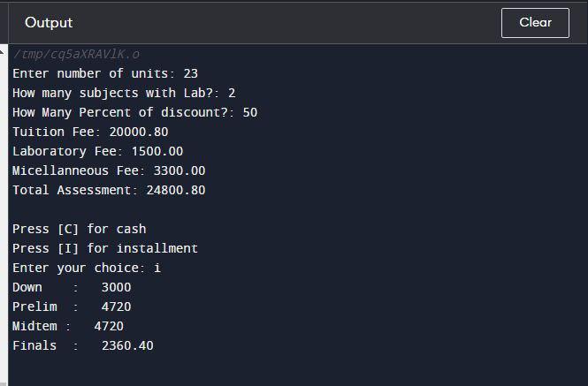Click the 'How many subjects with Lab?: 2' line
The image size is (588, 386).
pyautogui.click(x=124, y=93)
